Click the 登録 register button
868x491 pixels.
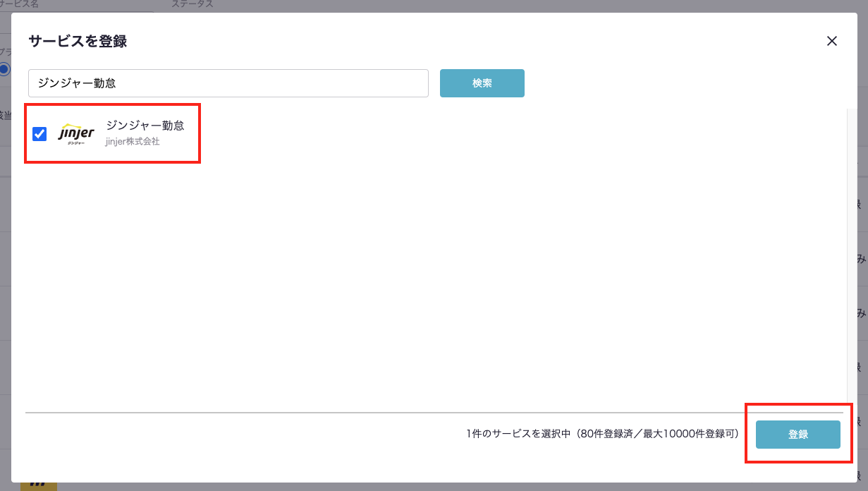[x=797, y=435]
